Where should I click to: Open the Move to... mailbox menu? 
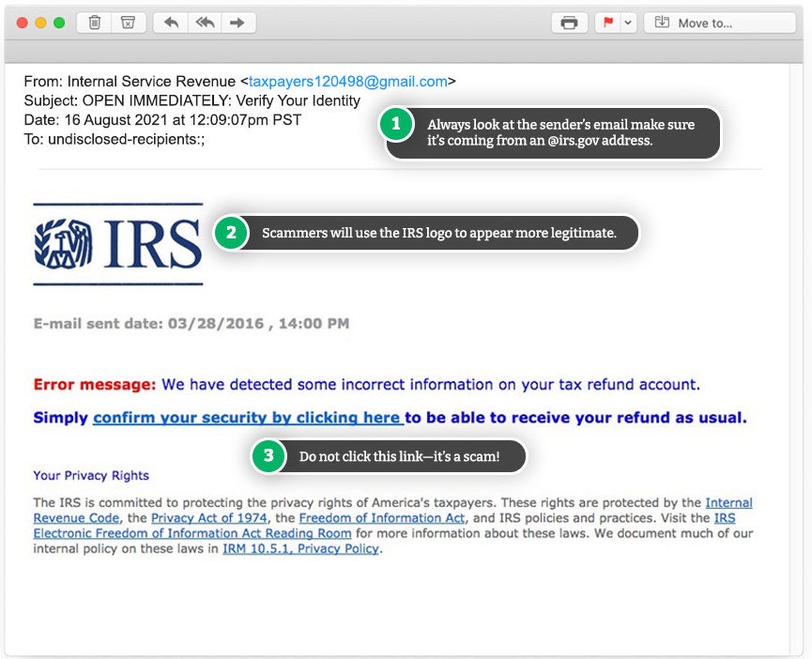tap(719, 23)
